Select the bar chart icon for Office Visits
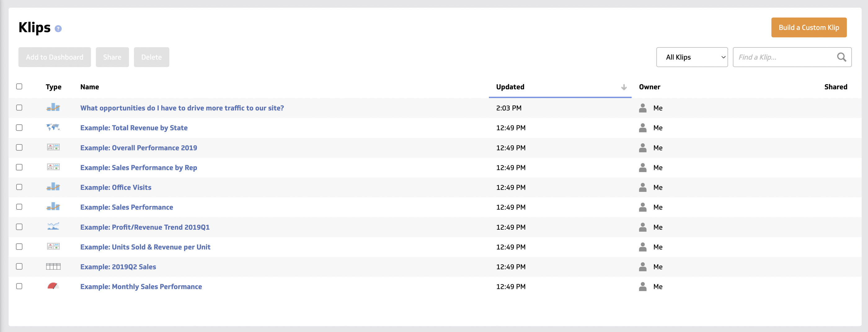 [x=54, y=188]
